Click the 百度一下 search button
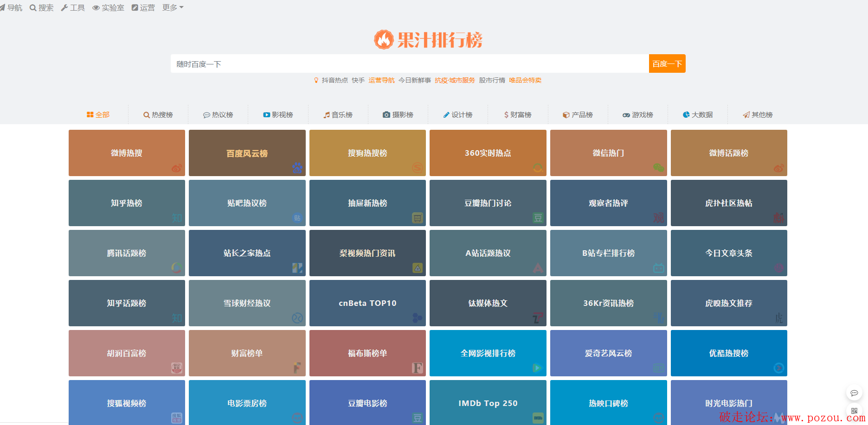 (x=667, y=63)
